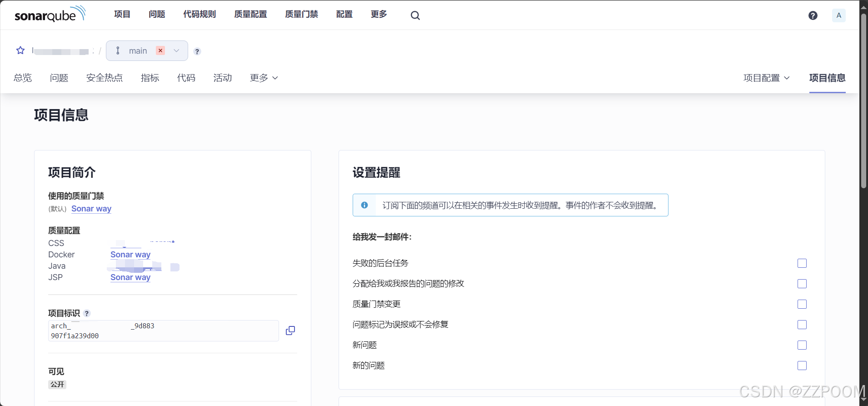Open the help question-mark menu

click(813, 15)
